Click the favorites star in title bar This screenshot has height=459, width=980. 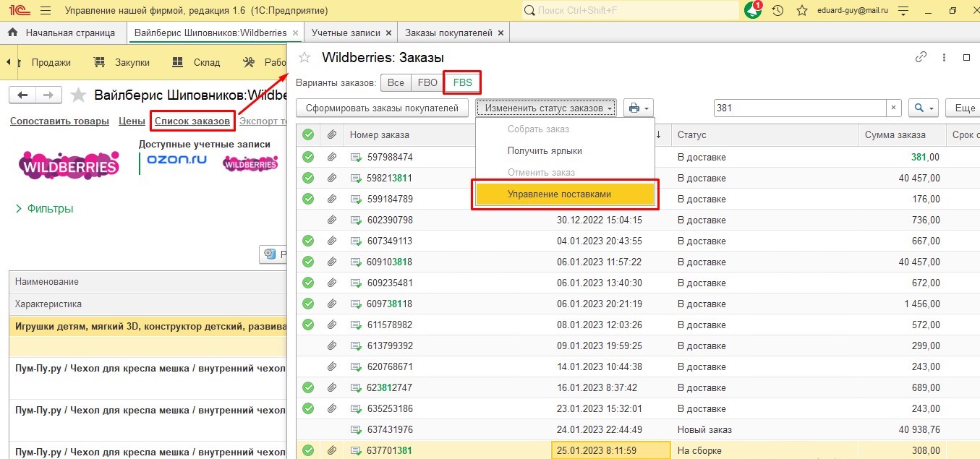(801, 11)
